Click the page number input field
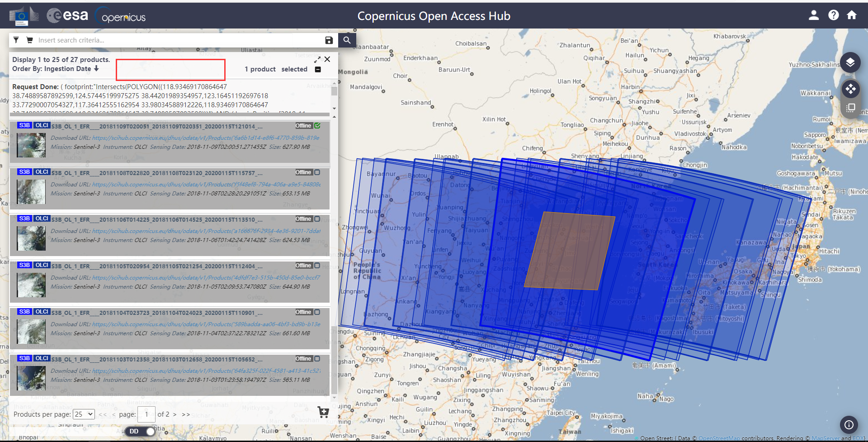 146,414
